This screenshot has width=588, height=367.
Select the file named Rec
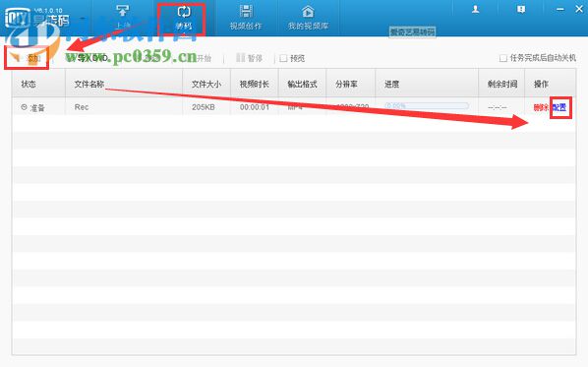click(82, 107)
